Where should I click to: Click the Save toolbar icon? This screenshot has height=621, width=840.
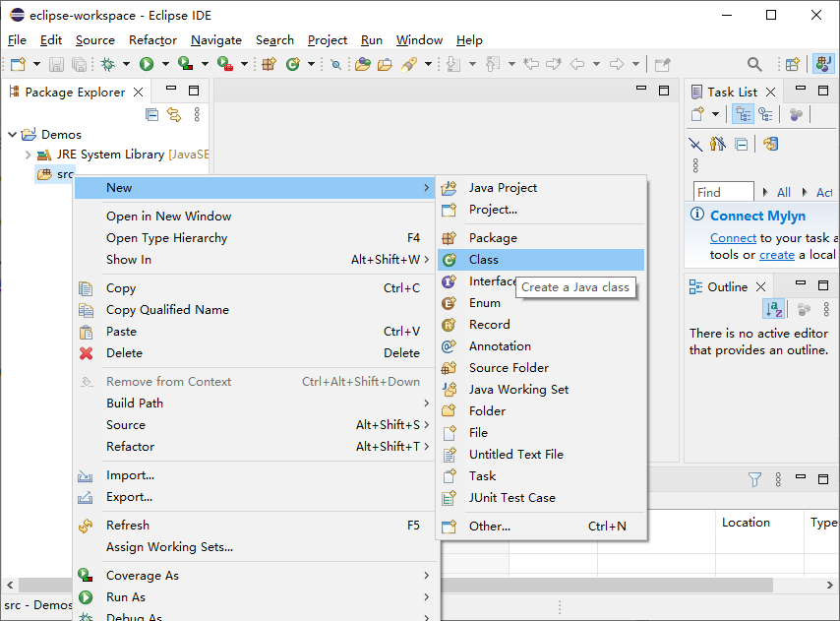click(x=56, y=64)
